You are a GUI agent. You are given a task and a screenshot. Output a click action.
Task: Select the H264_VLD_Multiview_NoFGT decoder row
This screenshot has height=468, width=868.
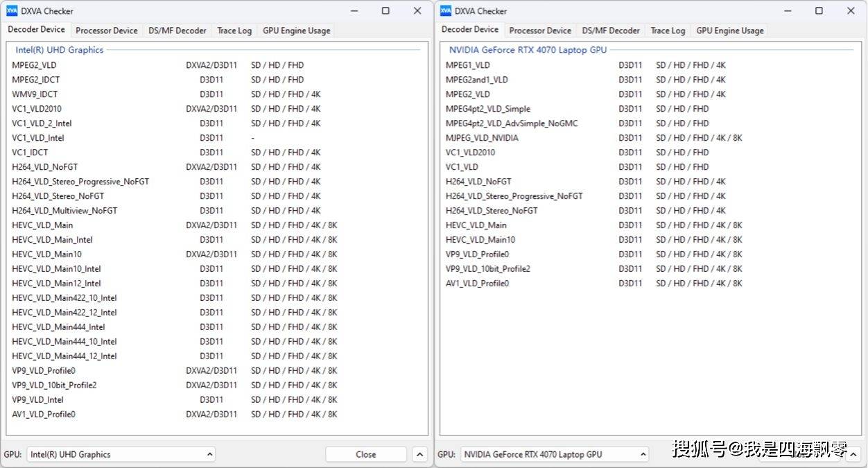pyautogui.click(x=216, y=211)
